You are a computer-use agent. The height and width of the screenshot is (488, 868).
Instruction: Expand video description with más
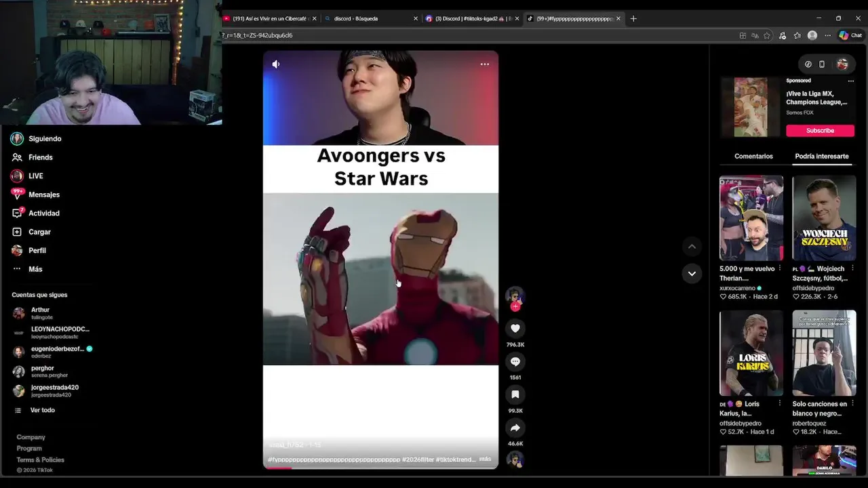click(x=485, y=459)
